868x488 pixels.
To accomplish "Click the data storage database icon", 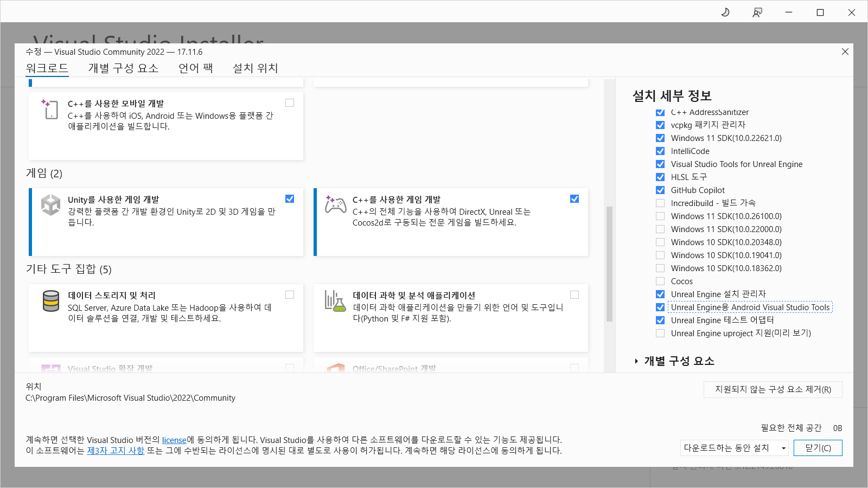I will click(51, 301).
